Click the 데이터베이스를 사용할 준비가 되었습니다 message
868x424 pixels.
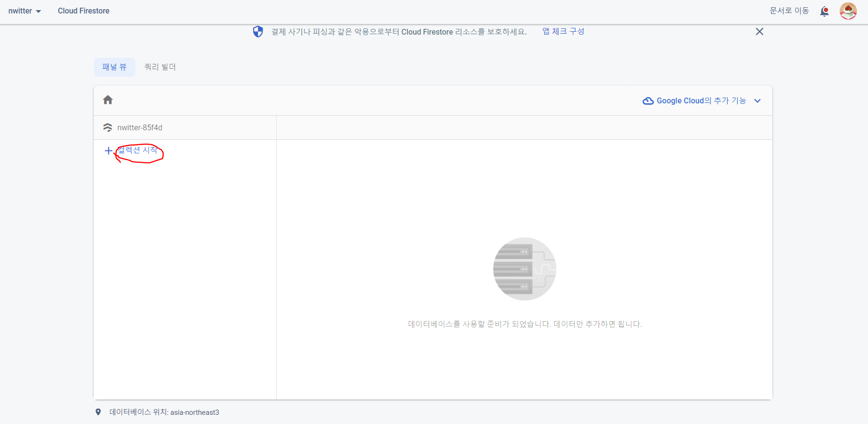[x=525, y=324]
